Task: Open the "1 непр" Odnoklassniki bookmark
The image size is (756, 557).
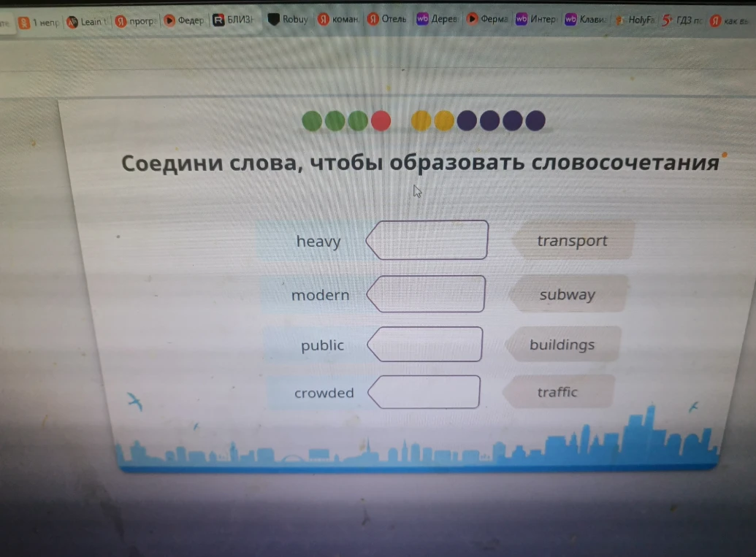Action: pyautogui.click(x=38, y=22)
